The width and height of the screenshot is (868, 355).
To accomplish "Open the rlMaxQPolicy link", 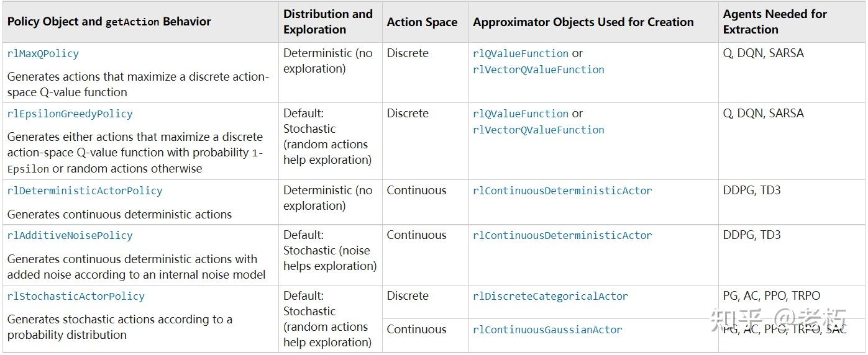I will click(x=43, y=54).
